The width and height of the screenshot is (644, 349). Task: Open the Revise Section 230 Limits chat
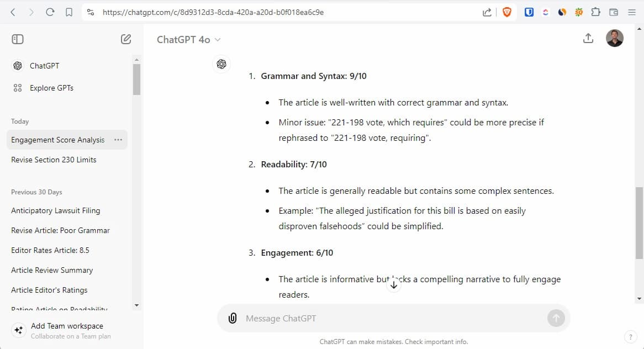tap(54, 160)
